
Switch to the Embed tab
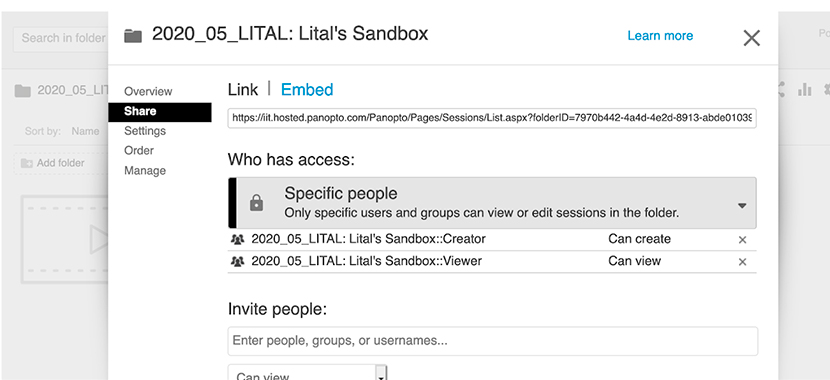point(307,89)
